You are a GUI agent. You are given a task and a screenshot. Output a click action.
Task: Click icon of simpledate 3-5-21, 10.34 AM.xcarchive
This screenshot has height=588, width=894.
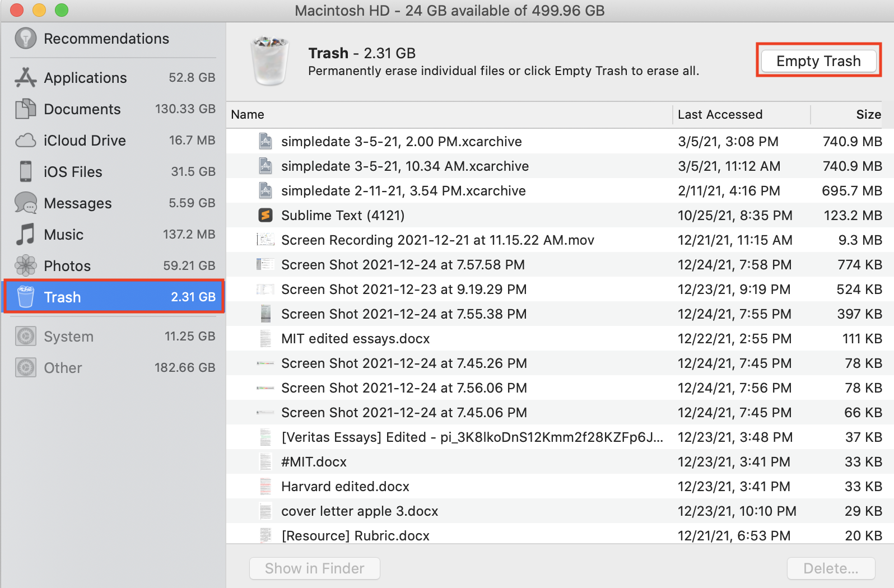point(266,166)
